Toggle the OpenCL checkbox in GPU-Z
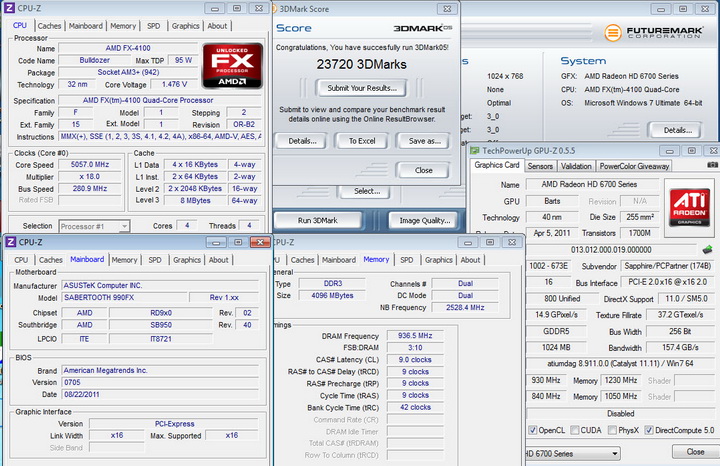 pyautogui.click(x=533, y=430)
